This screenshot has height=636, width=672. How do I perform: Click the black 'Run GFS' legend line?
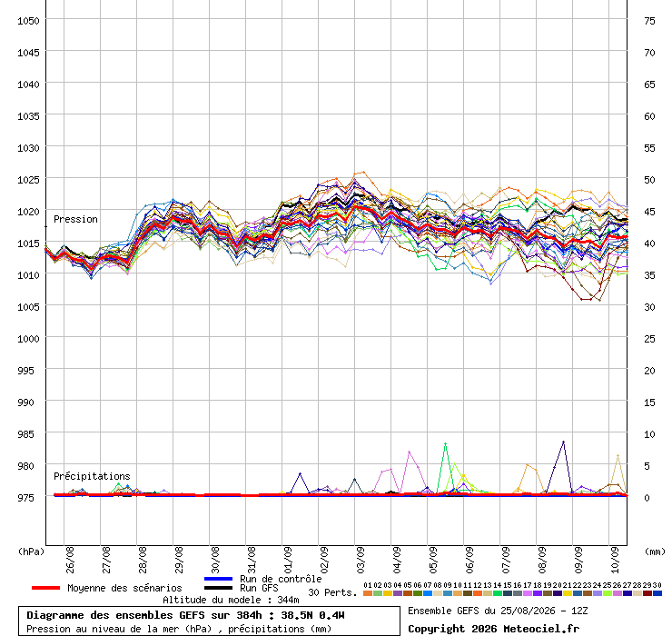pyautogui.click(x=219, y=588)
